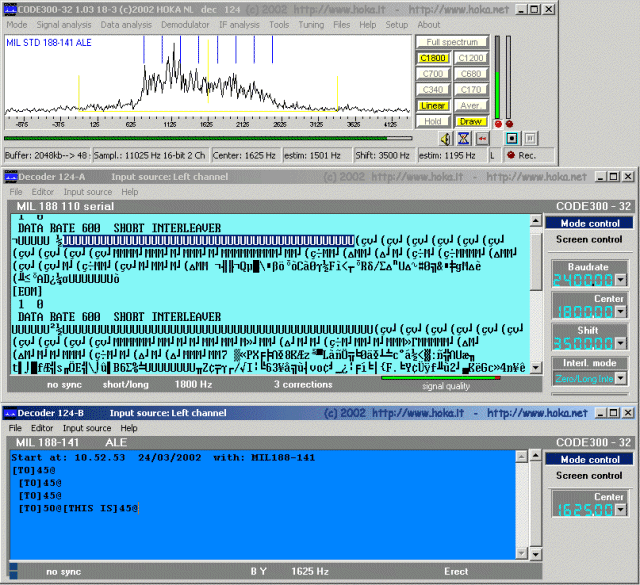The height and width of the screenshot is (585, 640).
Task: Click Screen control in Decoder 124-A
Action: point(589,240)
